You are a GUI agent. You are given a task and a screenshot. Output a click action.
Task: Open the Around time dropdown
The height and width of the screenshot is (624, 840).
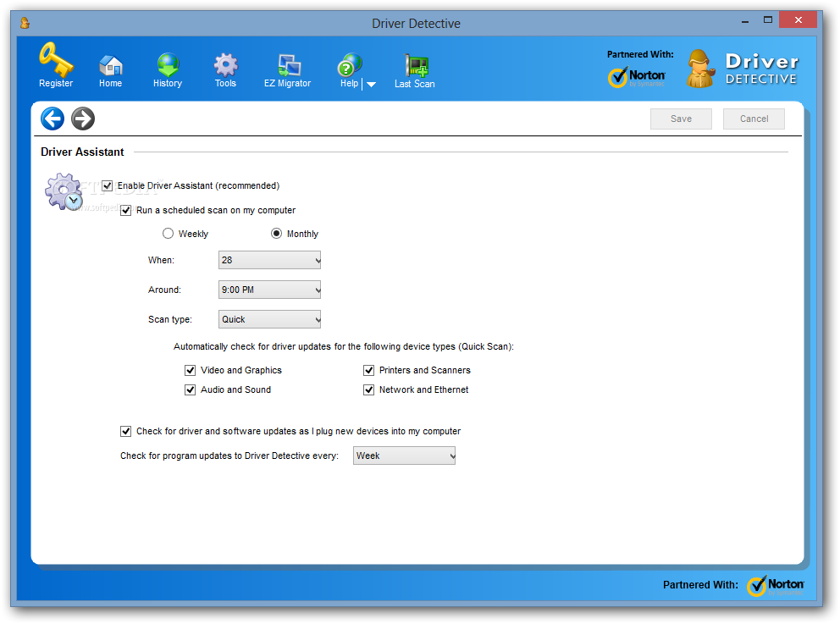(x=269, y=290)
